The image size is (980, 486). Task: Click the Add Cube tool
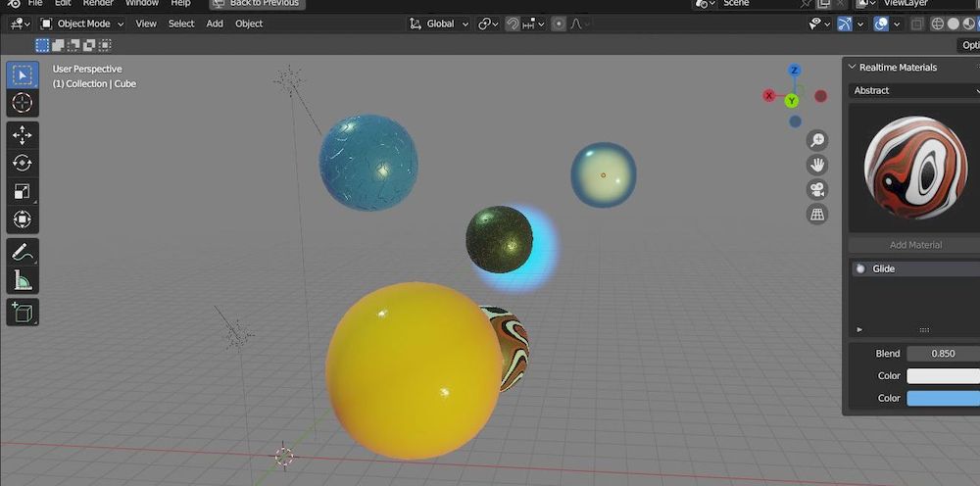pyautogui.click(x=23, y=313)
